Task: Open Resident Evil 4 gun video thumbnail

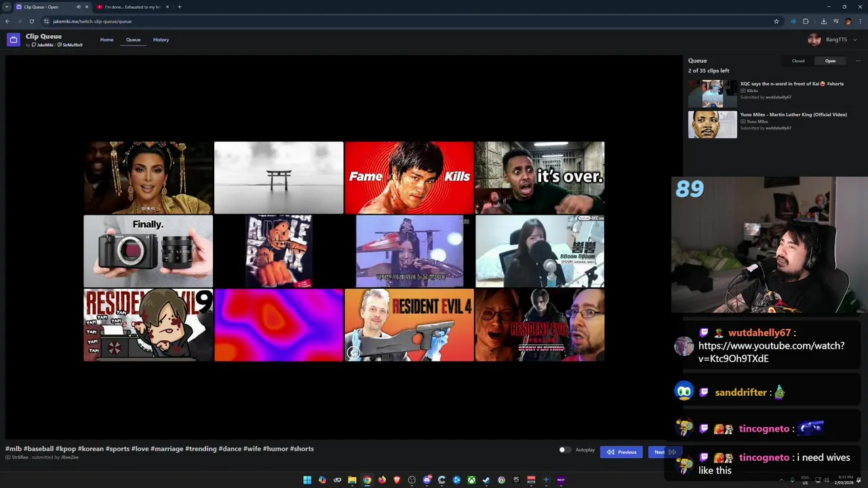Action: pyautogui.click(x=409, y=325)
